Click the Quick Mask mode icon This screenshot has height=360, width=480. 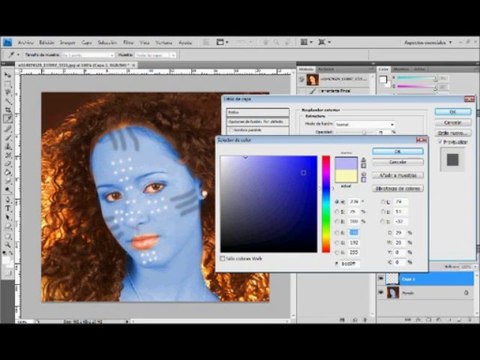(x=8, y=273)
